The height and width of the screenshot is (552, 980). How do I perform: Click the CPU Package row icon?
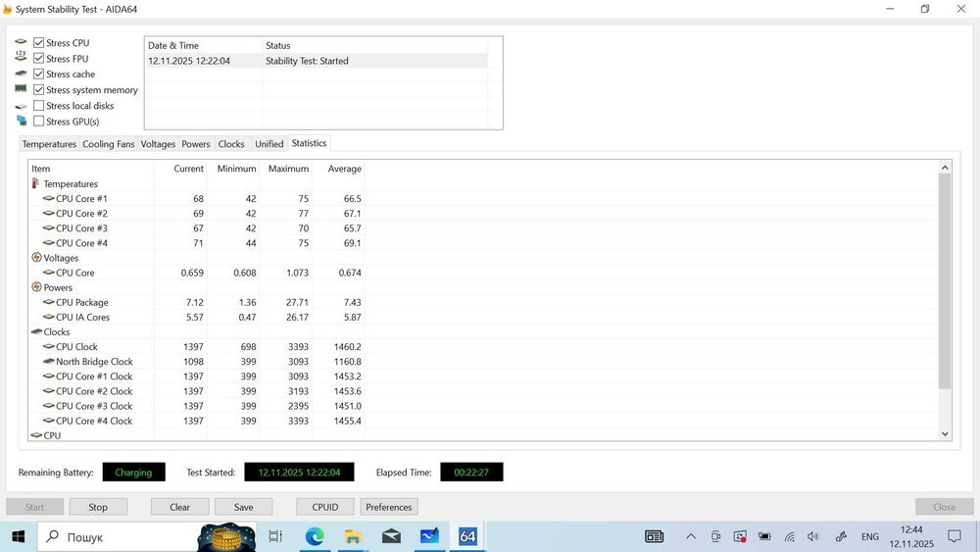click(49, 302)
